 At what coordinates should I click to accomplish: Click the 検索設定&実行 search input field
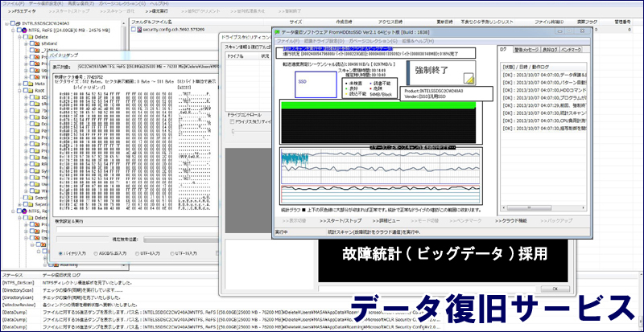(137, 229)
